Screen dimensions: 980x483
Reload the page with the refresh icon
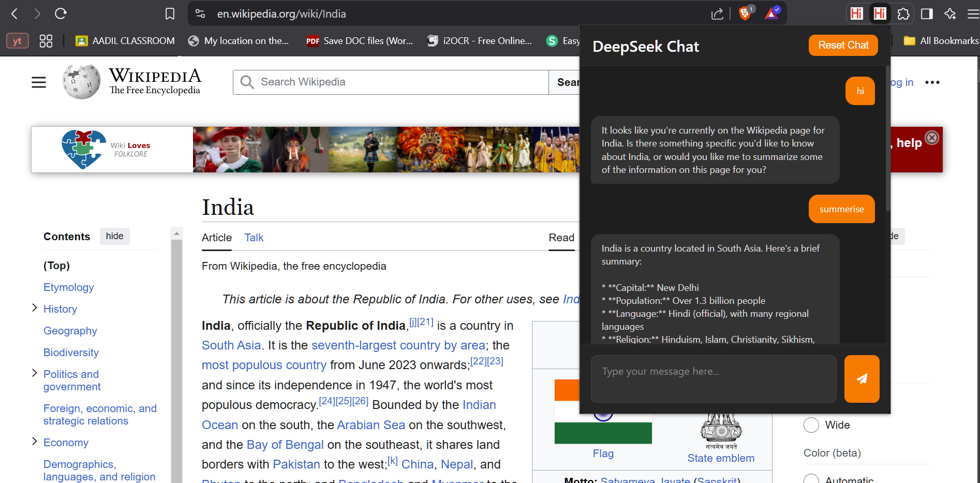[x=61, y=14]
